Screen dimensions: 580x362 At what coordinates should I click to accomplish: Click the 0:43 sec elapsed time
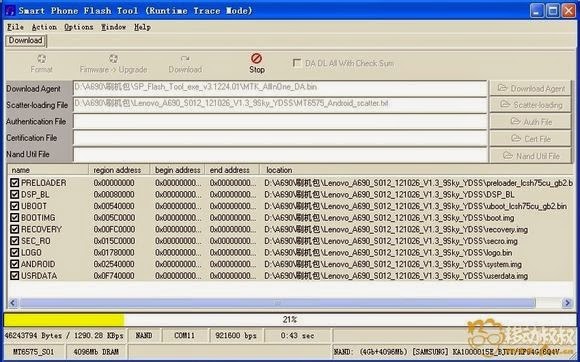(x=297, y=336)
